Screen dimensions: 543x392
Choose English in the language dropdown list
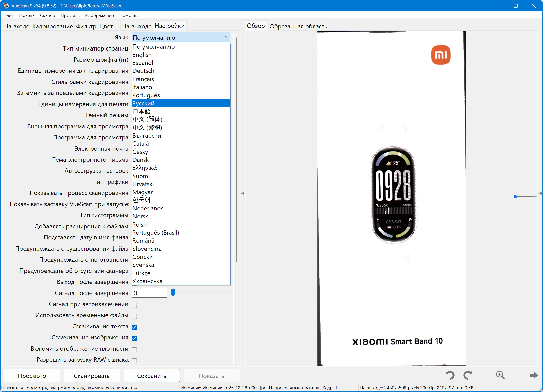click(142, 55)
